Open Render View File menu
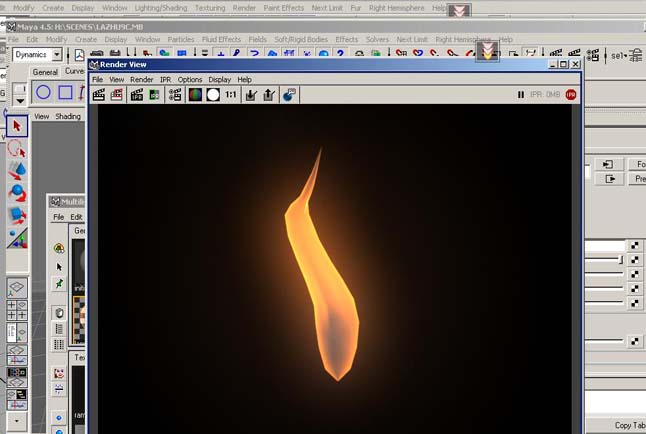The height and width of the screenshot is (434, 646). tap(97, 80)
